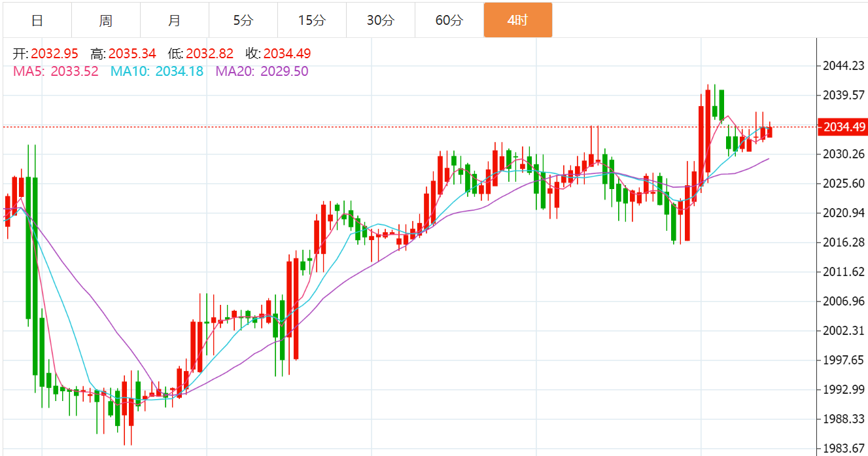
Task: Click the 2044.23 price axis label
Action: (844, 66)
